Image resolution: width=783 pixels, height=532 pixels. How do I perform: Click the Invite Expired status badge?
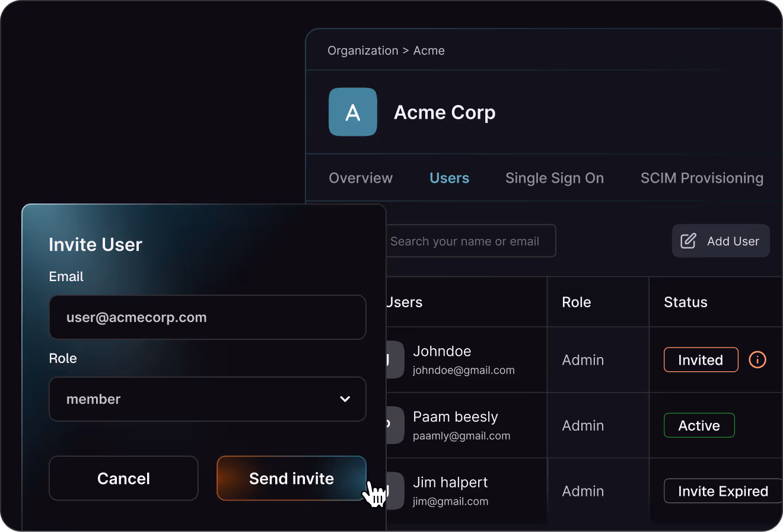coord(723,490)
